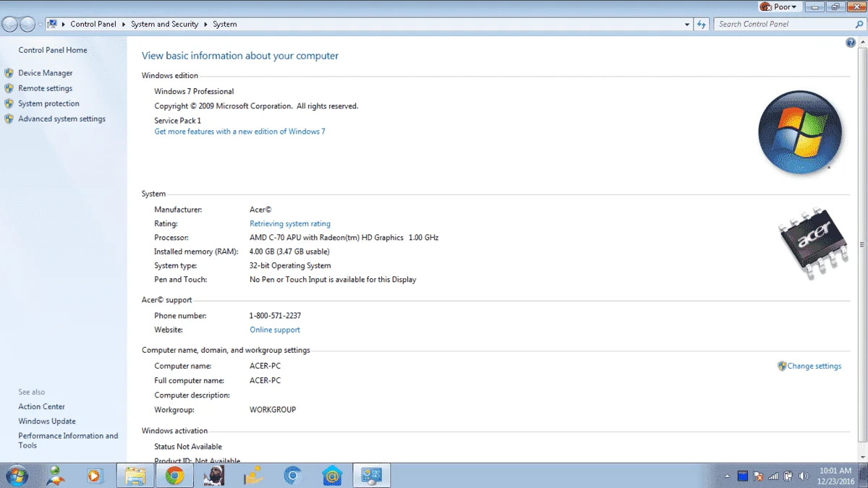
Task: Open the network signal tray icon
Action: coord(773,476)
